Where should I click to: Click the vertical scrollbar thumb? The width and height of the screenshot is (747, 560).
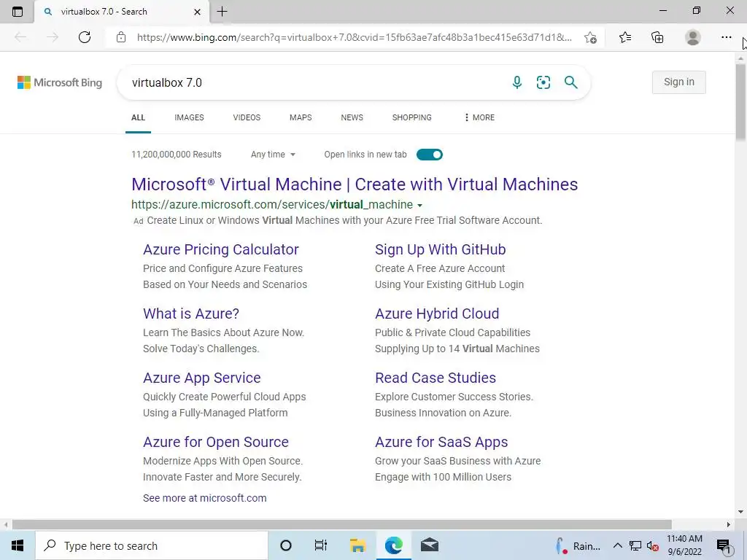(740, 101)
